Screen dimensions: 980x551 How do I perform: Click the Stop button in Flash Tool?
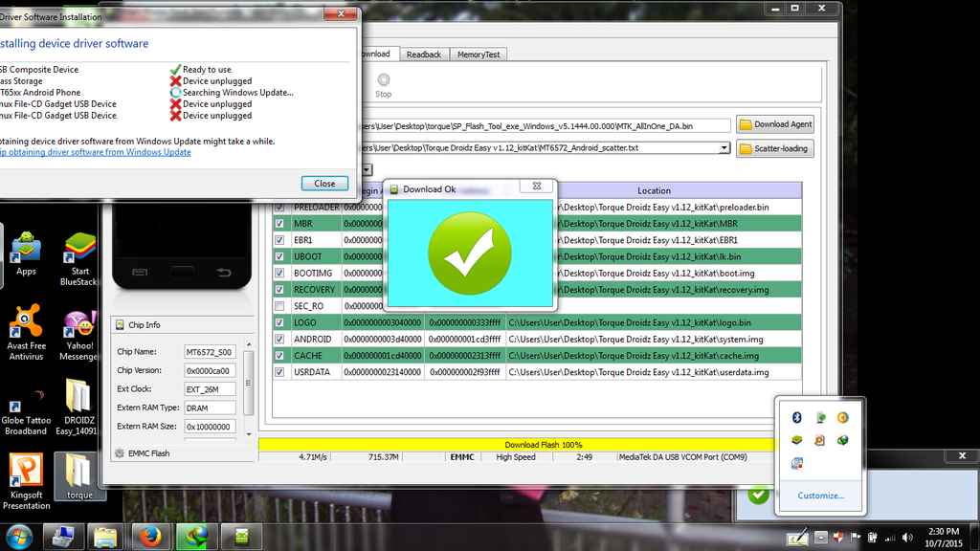(x=383, y=84)
